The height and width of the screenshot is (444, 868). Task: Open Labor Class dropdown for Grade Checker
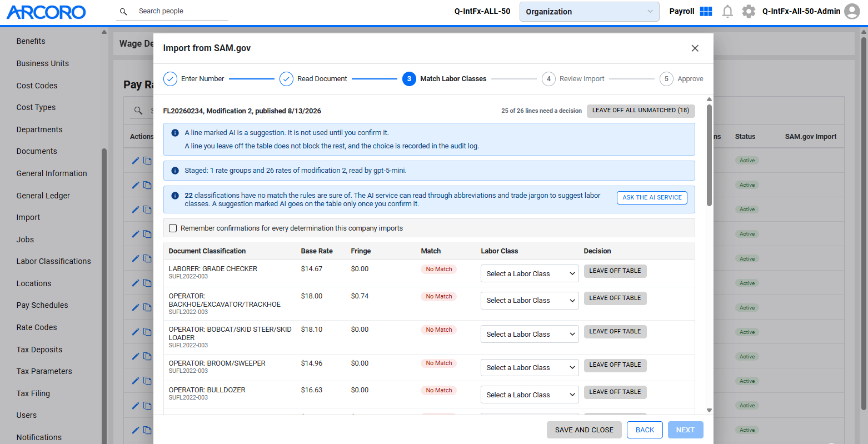(x=530, y=273)
